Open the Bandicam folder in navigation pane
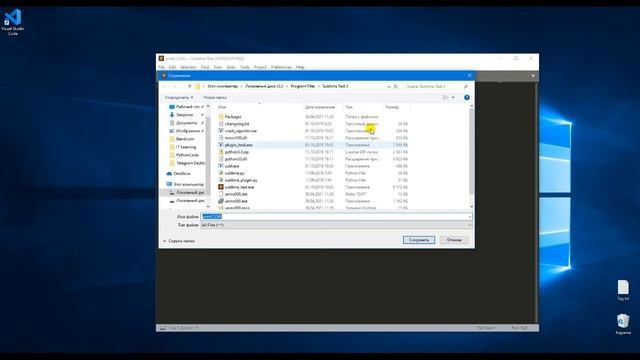The width and height of the screenshot is (640, 360). (182, 139)
